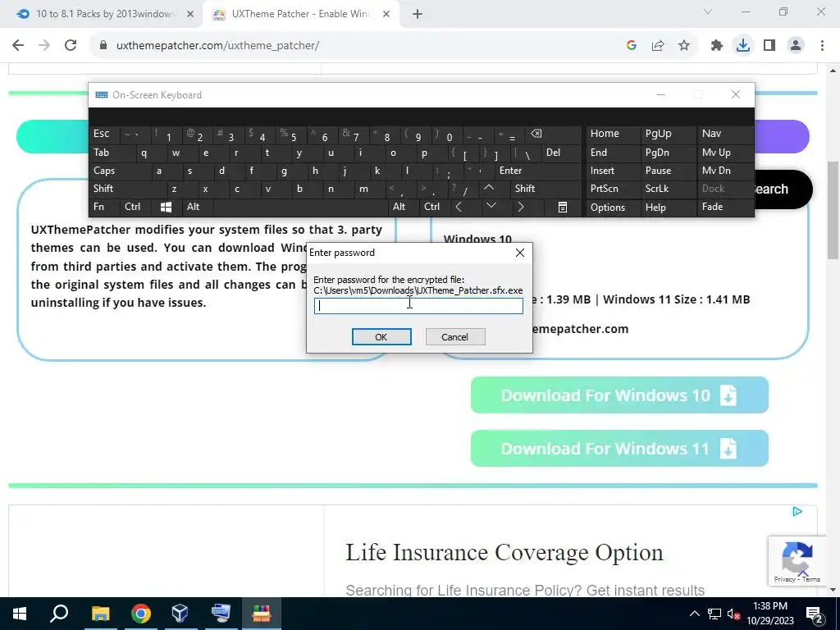Share this page using the share icon
840x630 pixels.
click(658, 46)
